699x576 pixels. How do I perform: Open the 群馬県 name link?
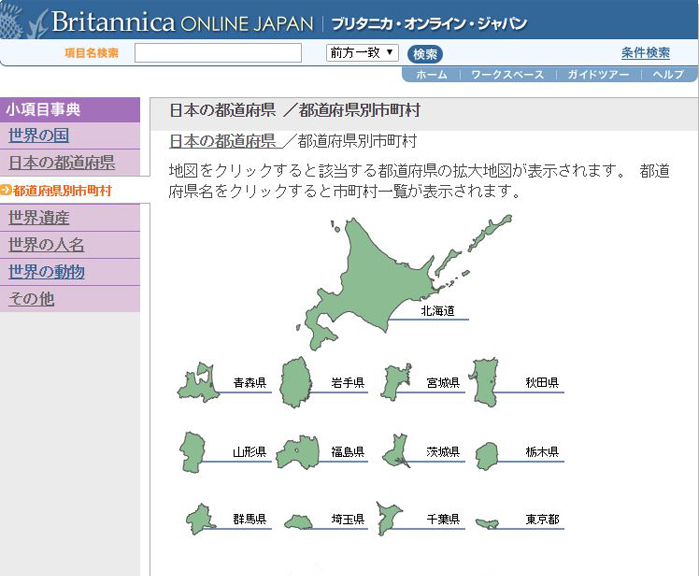point(250,519)
